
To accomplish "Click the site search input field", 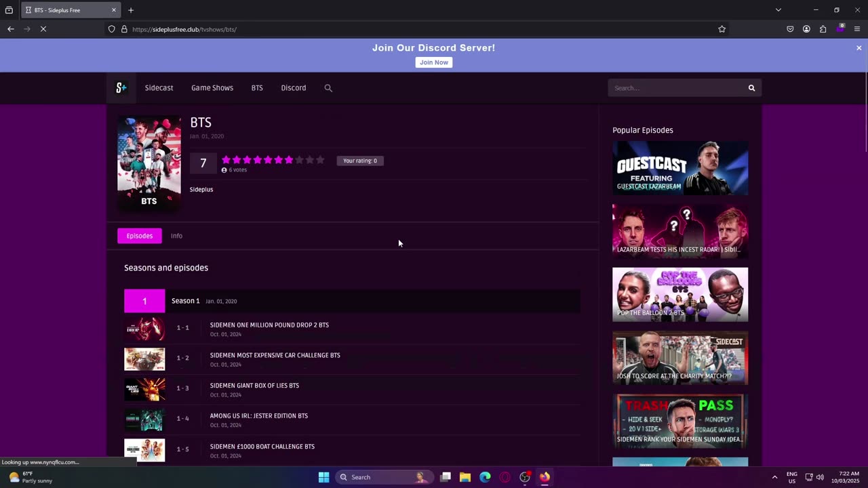I will tap(676, 88).
